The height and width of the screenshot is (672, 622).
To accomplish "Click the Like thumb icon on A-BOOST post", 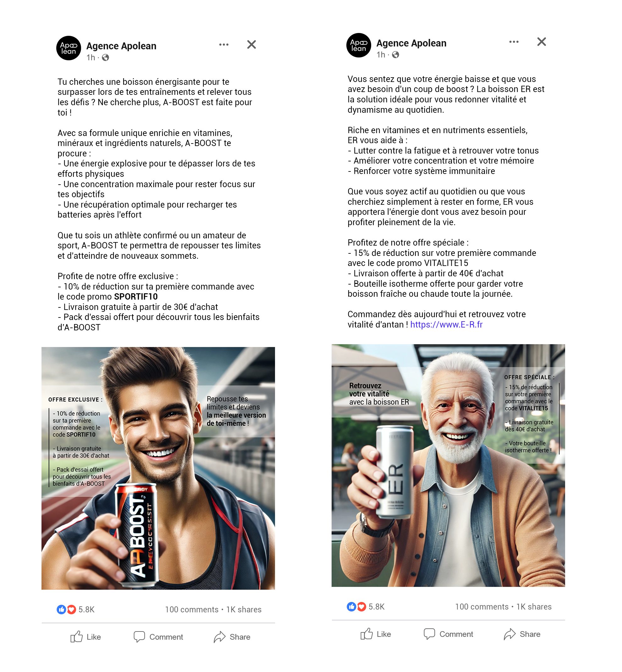I will point(76,637).
